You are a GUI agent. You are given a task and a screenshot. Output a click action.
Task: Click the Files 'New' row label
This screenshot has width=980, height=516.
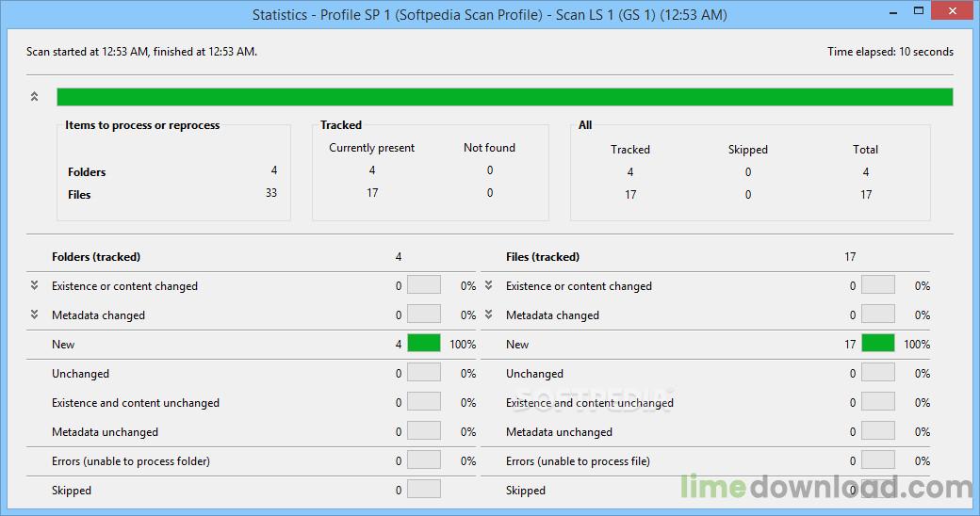(x=517, y=345)
